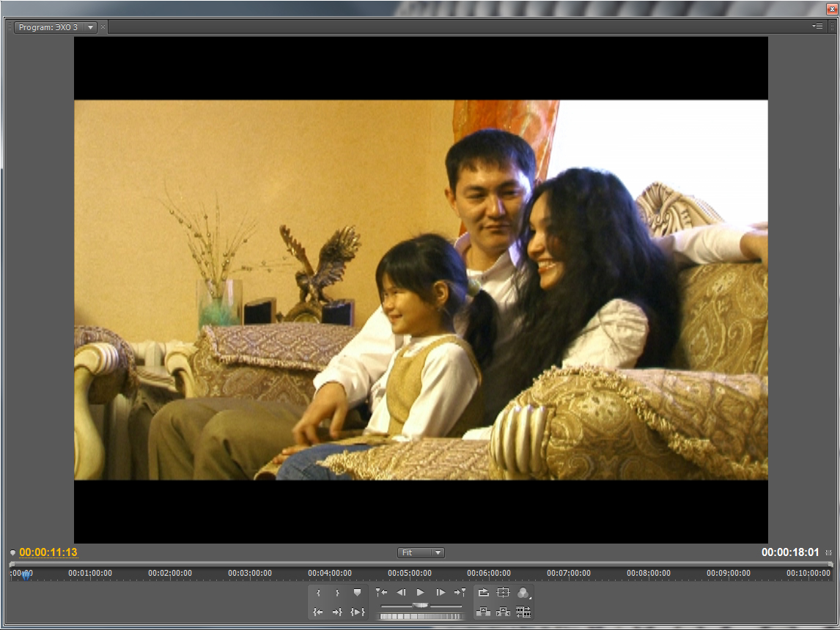Play the program sequence
The width and height of the screenshot is (840, 630).
(x=421, y=593)
